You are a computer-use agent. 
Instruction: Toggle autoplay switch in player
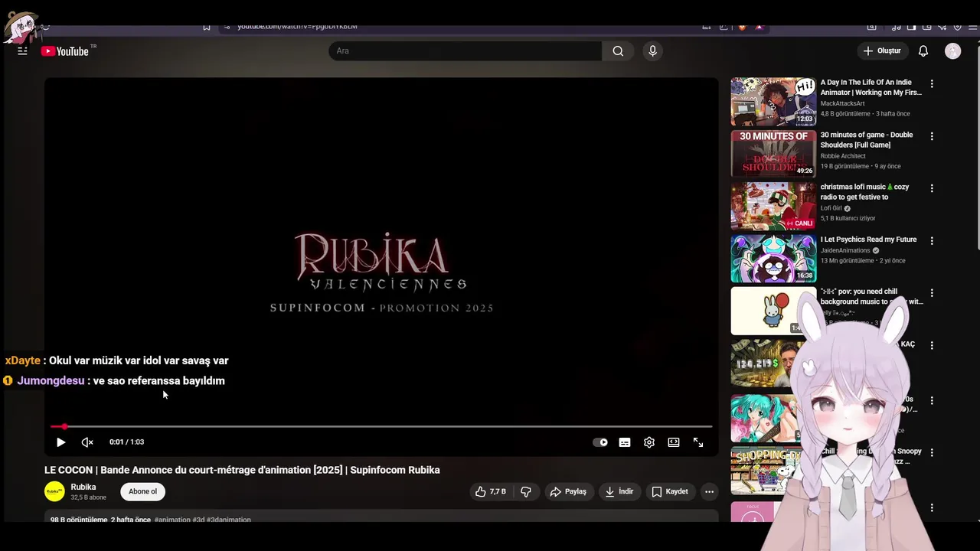click(x=600, y=442)
